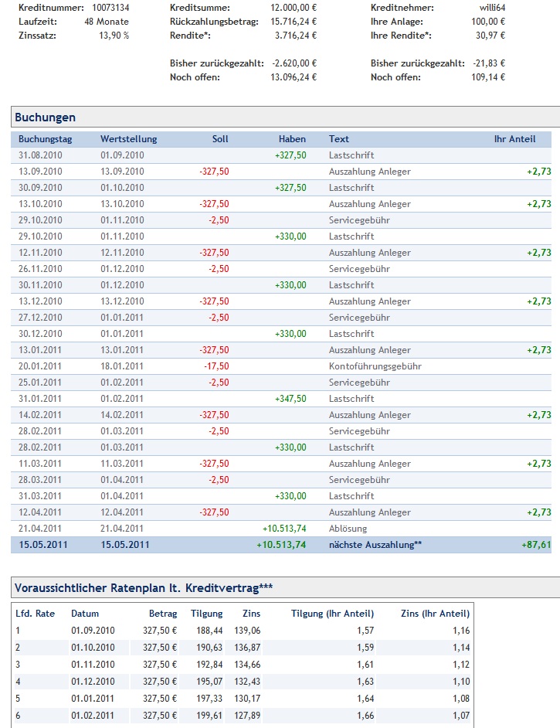The image size is (560, 728).
Task: Click Tilgung value 190,63
Action: [209, 647]
